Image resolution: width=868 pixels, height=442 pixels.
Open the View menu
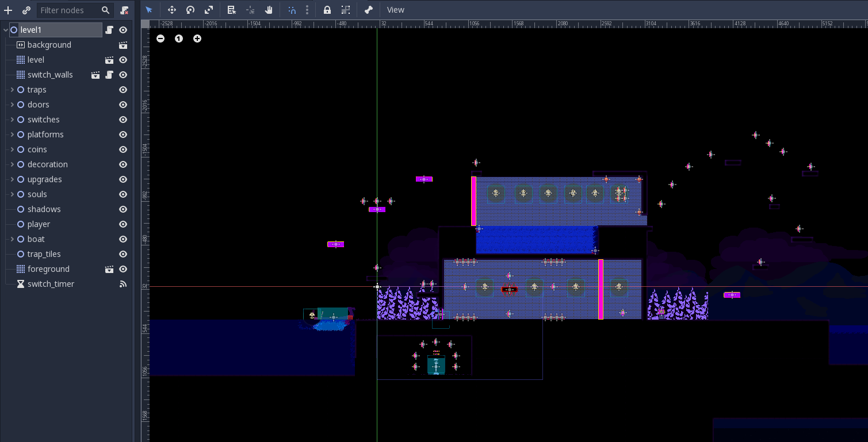point(396,10)
